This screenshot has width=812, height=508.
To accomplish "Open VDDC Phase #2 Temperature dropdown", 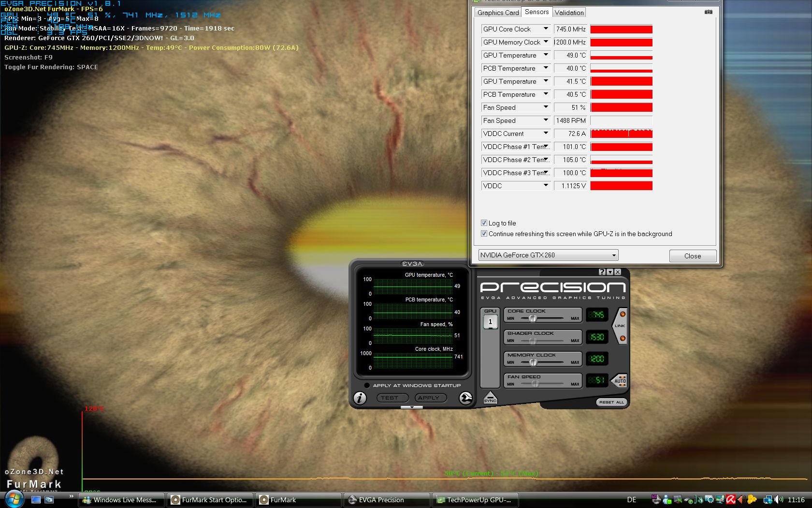I will click(x=546, y=159).
